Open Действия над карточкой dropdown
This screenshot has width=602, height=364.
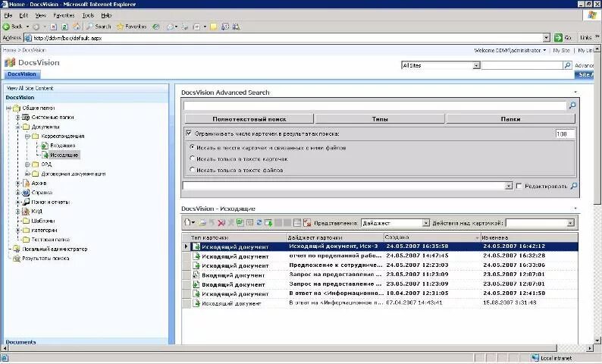coord(570,223)
